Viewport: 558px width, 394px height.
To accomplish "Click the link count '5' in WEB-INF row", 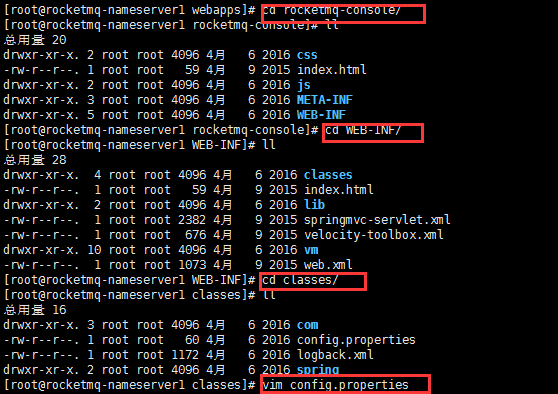I will pyautogui.click(x=90, y=115).
